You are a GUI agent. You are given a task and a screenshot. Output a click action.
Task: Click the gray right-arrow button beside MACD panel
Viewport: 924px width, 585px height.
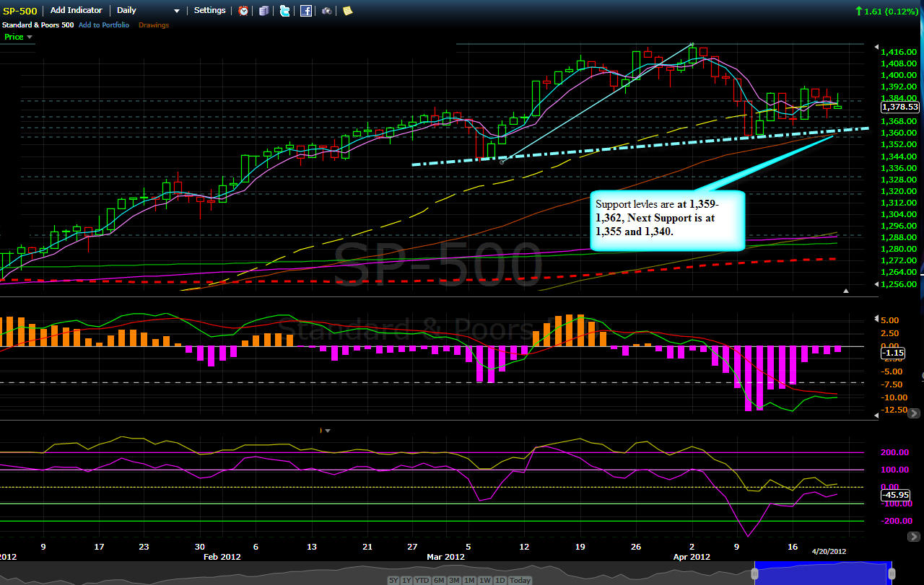click(914, 413)
